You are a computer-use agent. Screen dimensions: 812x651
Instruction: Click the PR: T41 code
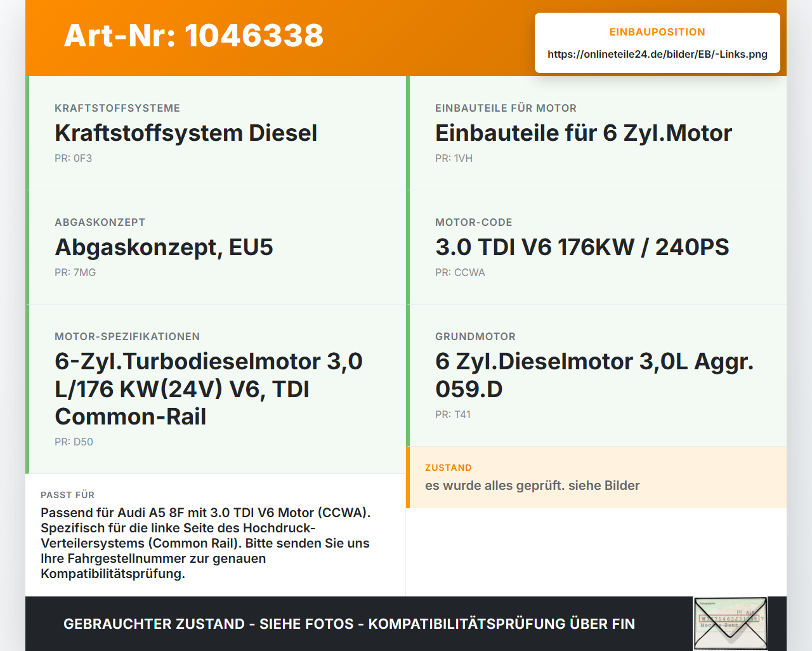pyautogui.click(x=453, y=414)
